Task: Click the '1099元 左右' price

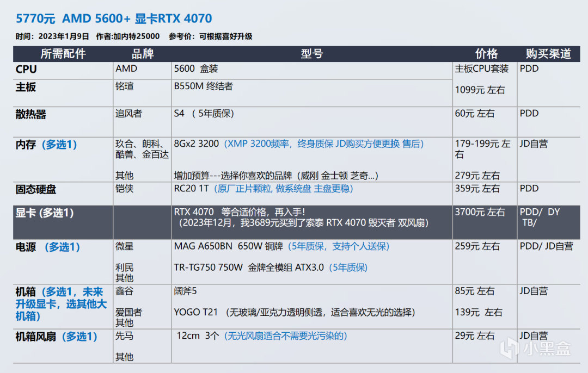Action: click(x=480, y=90)
